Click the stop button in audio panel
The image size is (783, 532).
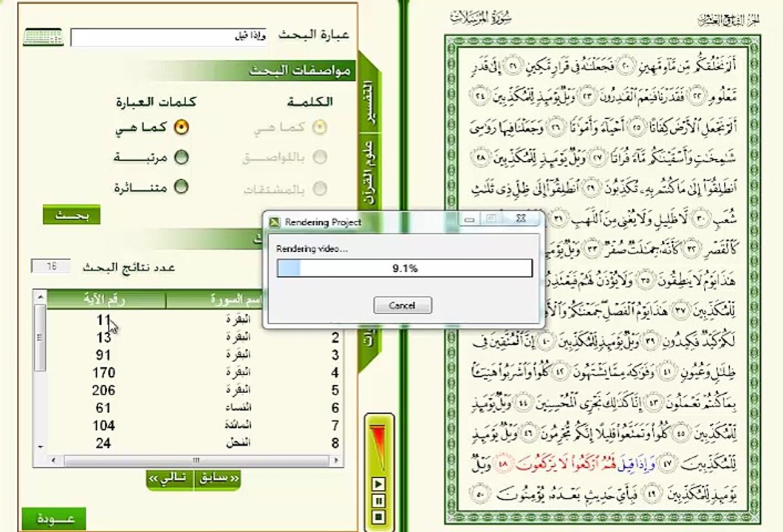[378, 517]
